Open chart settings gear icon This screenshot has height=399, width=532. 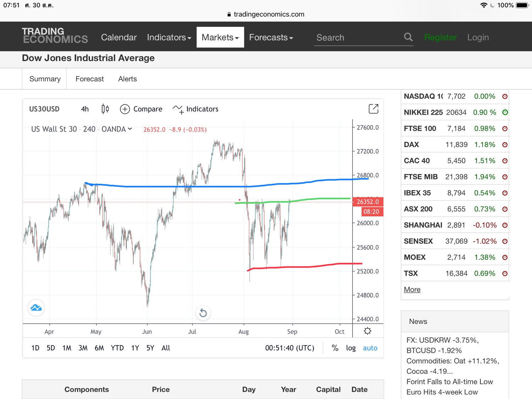tap(367, 331)
